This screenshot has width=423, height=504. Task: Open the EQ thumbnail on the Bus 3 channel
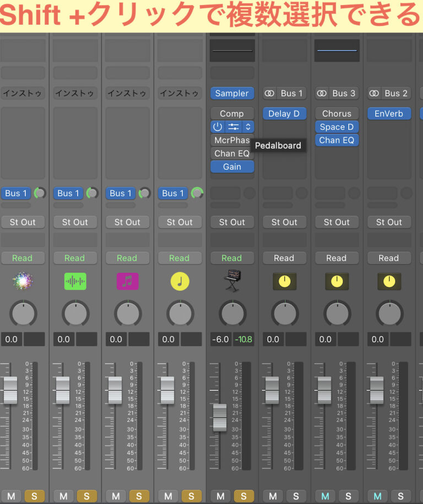(337, 51)
